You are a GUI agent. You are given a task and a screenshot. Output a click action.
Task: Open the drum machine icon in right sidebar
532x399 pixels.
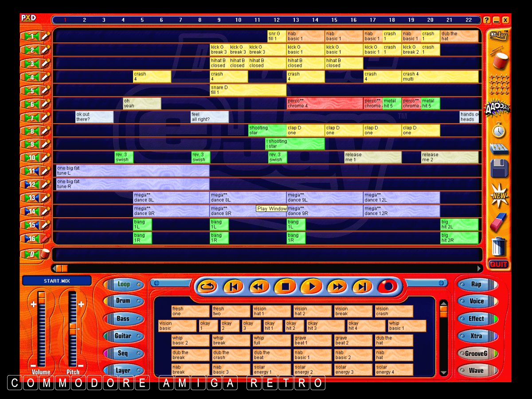(499, 59)
